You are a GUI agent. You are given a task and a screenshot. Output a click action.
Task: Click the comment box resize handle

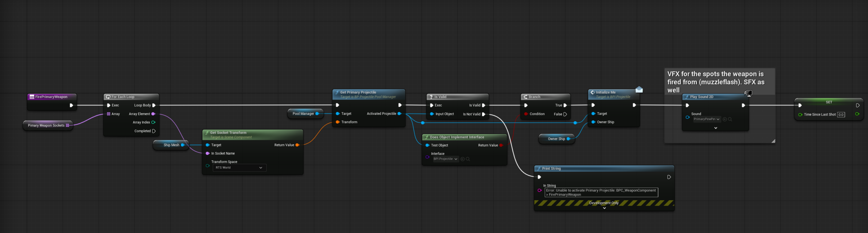773,141
